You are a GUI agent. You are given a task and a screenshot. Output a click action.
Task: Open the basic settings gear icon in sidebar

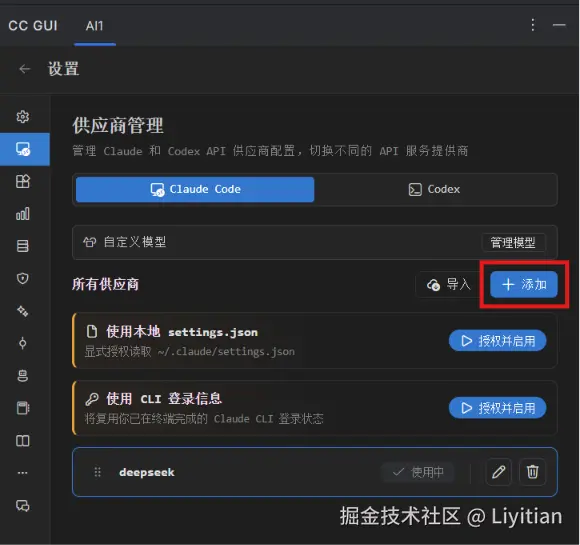pyautogui.click(x=23, y=117)
